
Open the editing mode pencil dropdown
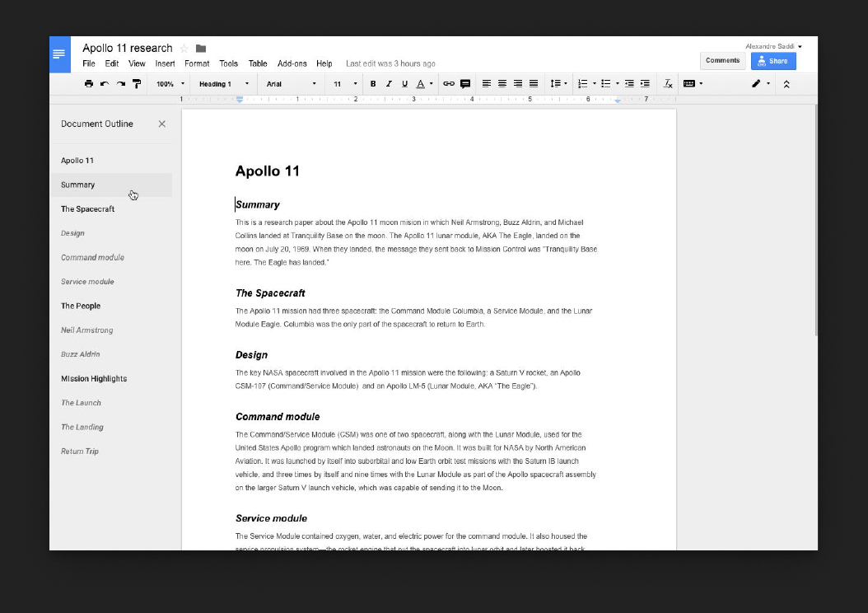coord(760,83)
